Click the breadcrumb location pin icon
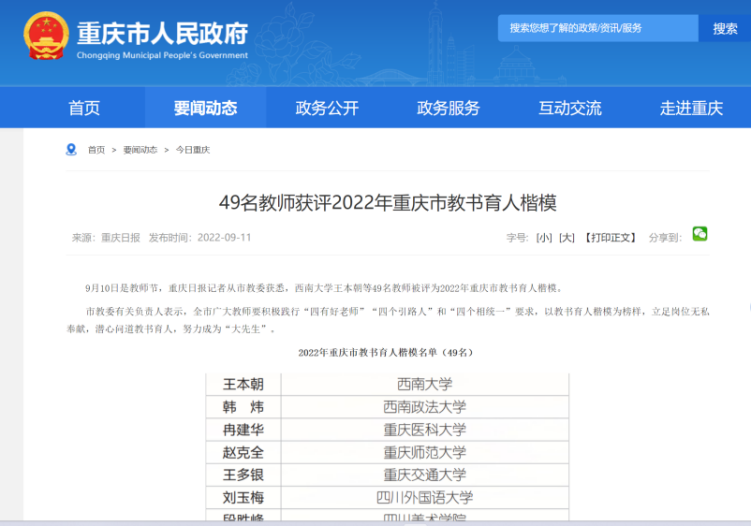 pos(71,150)
